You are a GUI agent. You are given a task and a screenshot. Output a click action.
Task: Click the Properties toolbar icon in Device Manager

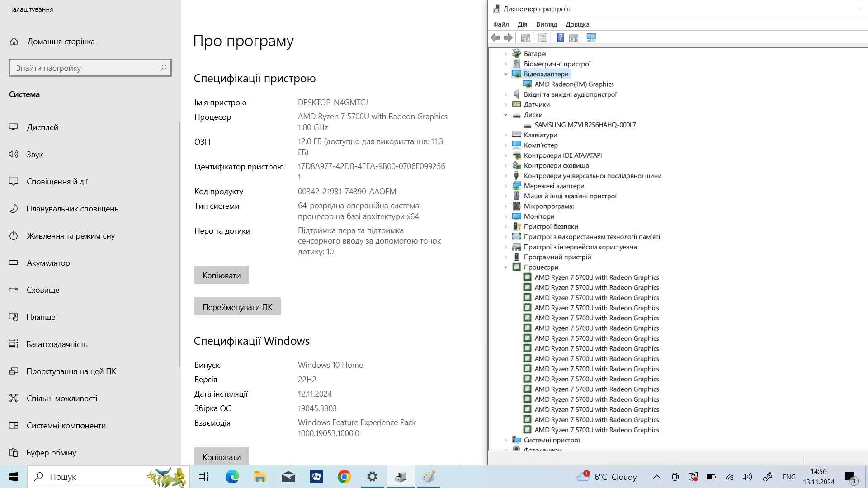coord(542,38)
